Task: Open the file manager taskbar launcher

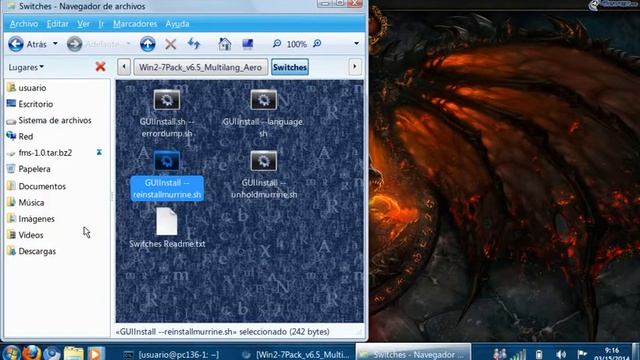Action: point(73,353)
